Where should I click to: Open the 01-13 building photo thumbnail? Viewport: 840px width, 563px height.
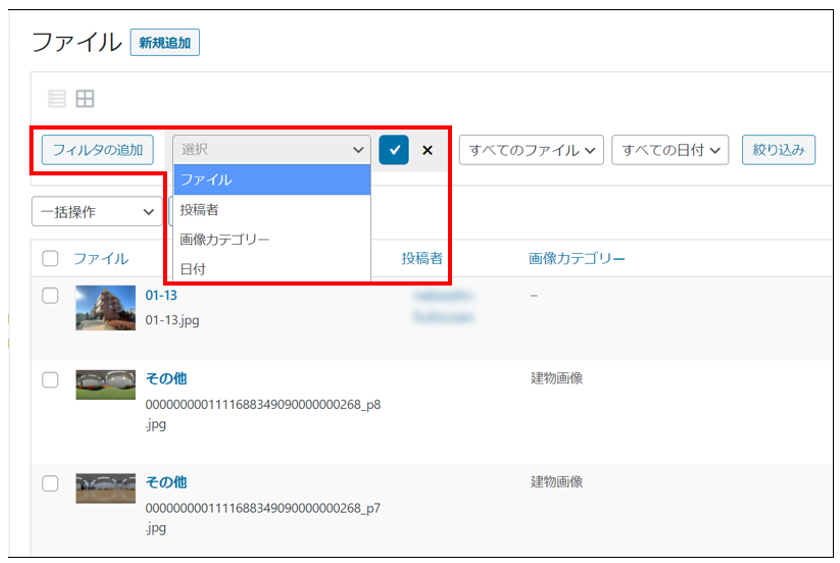[105, 307]
